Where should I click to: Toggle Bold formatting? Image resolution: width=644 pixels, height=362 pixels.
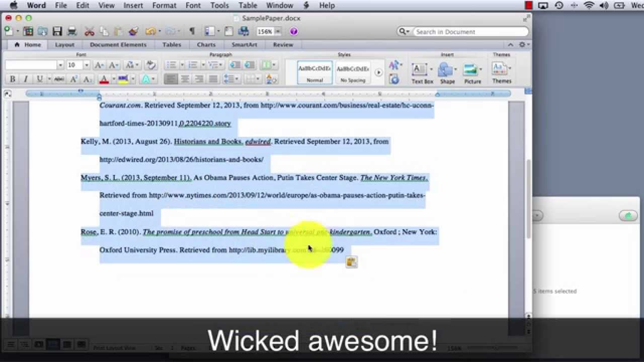click(12, 79)
